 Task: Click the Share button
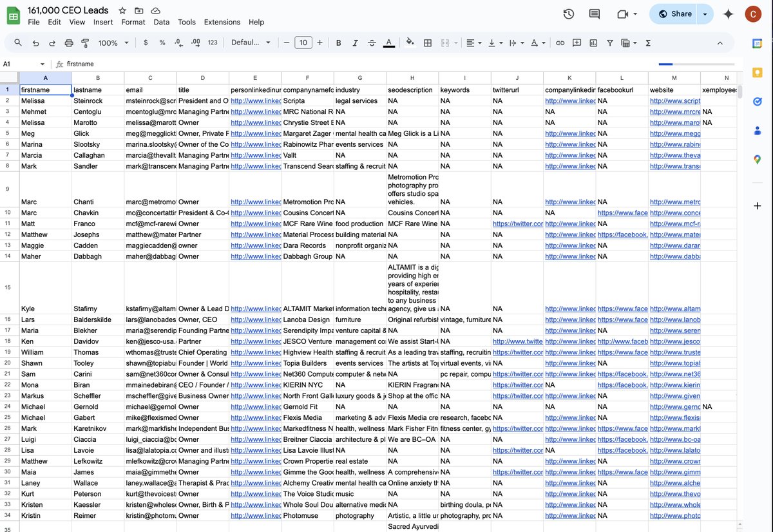[675, 14]
